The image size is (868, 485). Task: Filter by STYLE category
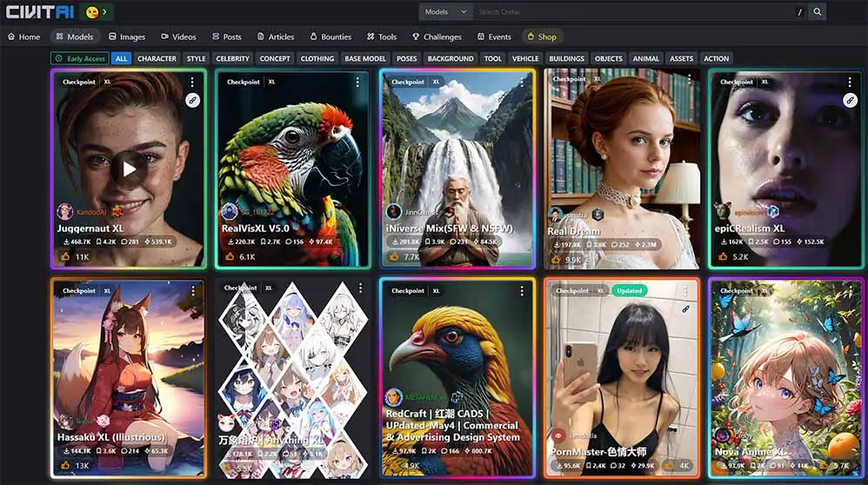[196, 58]
